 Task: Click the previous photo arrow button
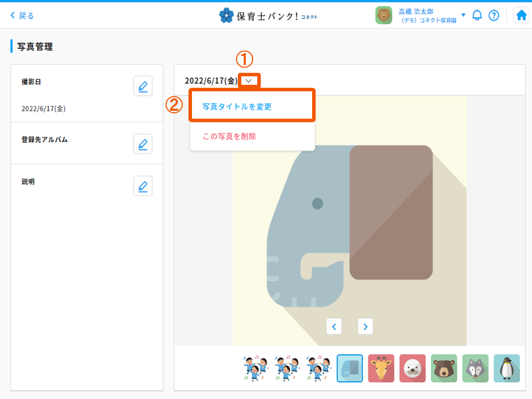334,326
